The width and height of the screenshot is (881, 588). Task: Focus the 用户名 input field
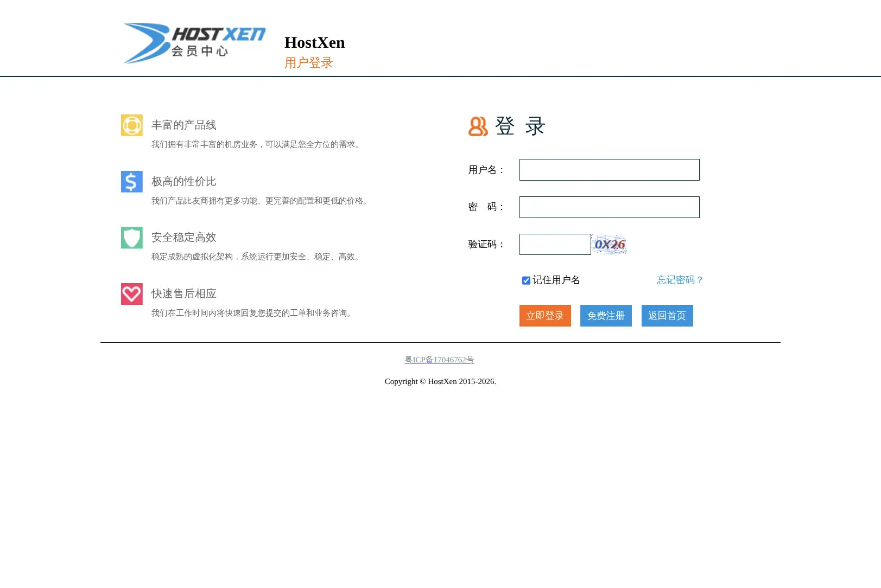pyautogui.click(x=610, y=170)
